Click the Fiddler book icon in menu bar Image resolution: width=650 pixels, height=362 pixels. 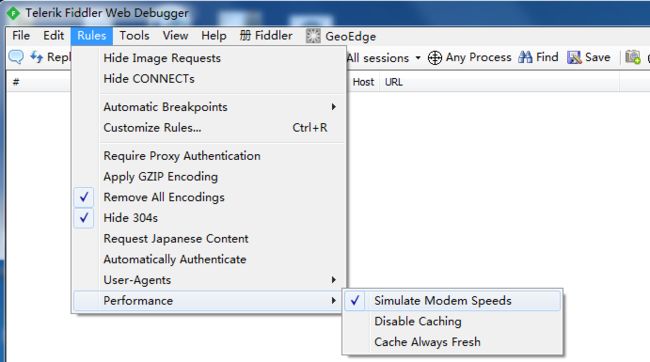click(x=245, y=36)
